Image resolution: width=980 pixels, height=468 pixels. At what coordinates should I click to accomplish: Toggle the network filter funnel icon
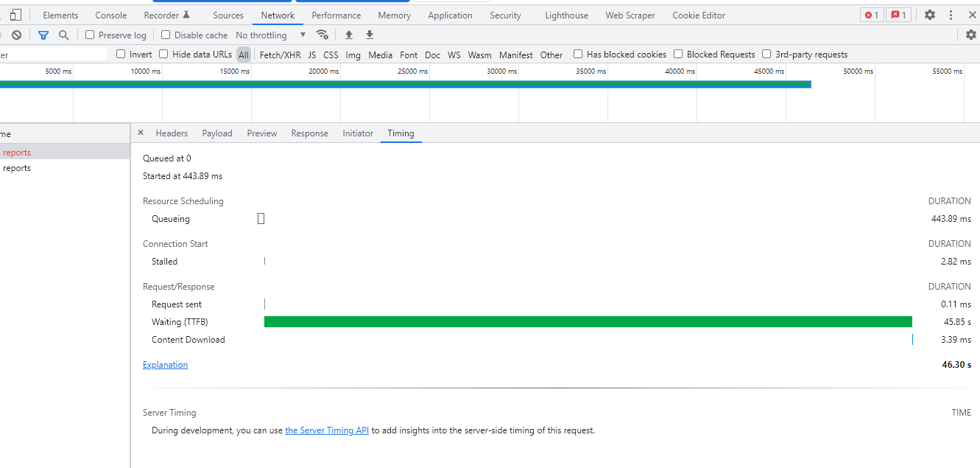point(43,35)
